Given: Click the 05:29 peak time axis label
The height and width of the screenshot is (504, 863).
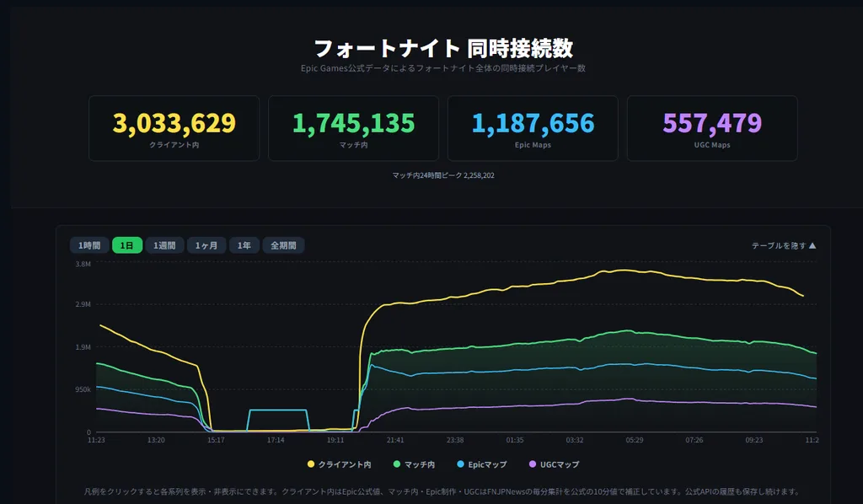Looking at the screenshot, I should click(635, 440).
